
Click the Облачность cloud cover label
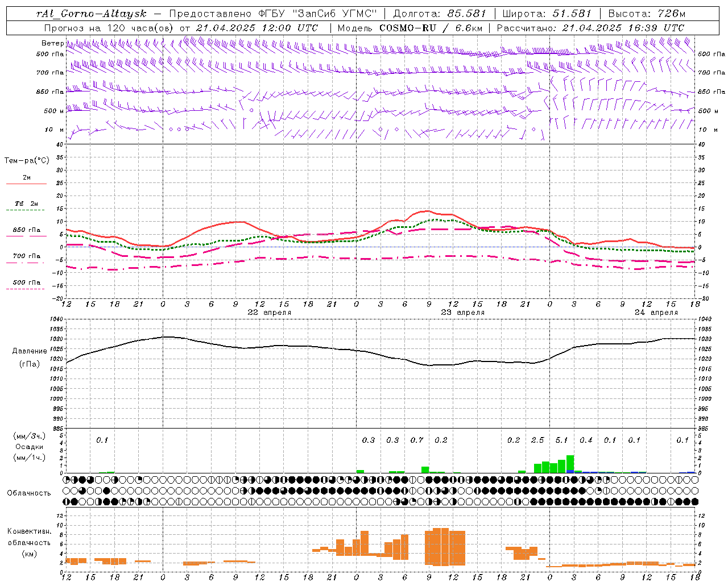tap(29, 493)
